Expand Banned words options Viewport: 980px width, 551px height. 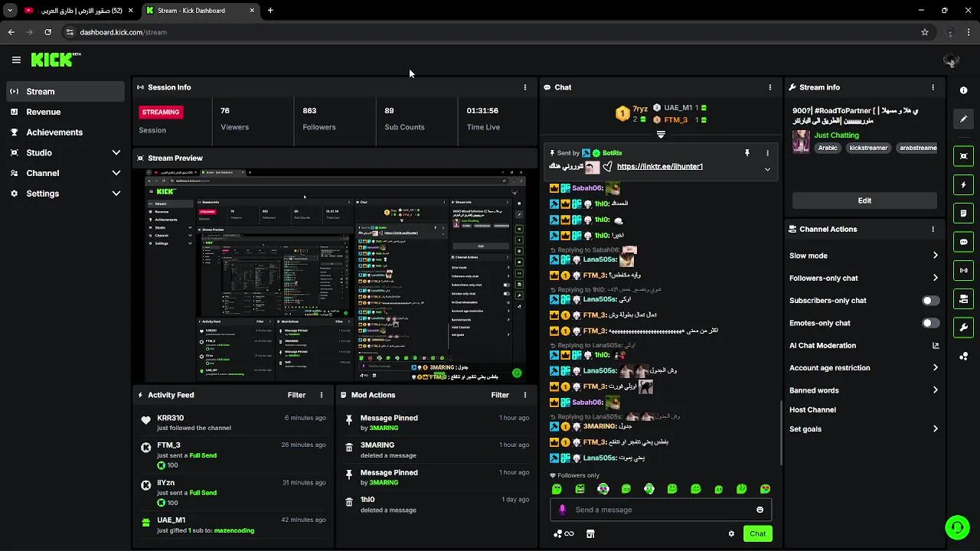(x=936, y=390)
